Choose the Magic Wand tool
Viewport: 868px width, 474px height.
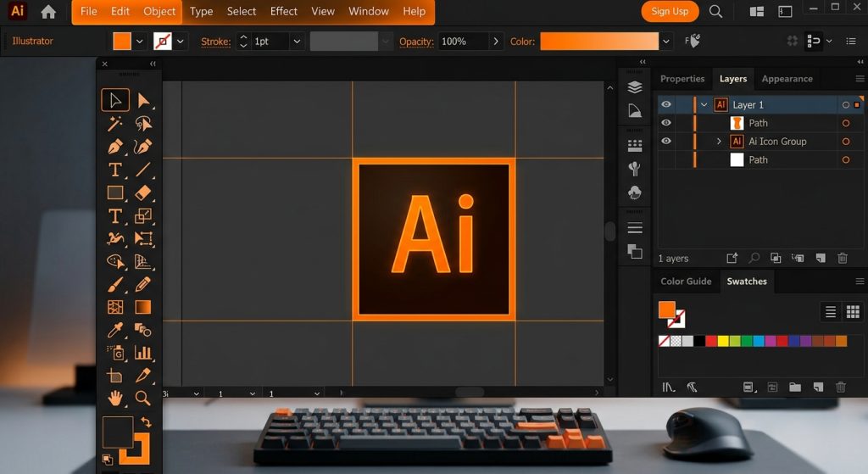[x=115, y=124]
